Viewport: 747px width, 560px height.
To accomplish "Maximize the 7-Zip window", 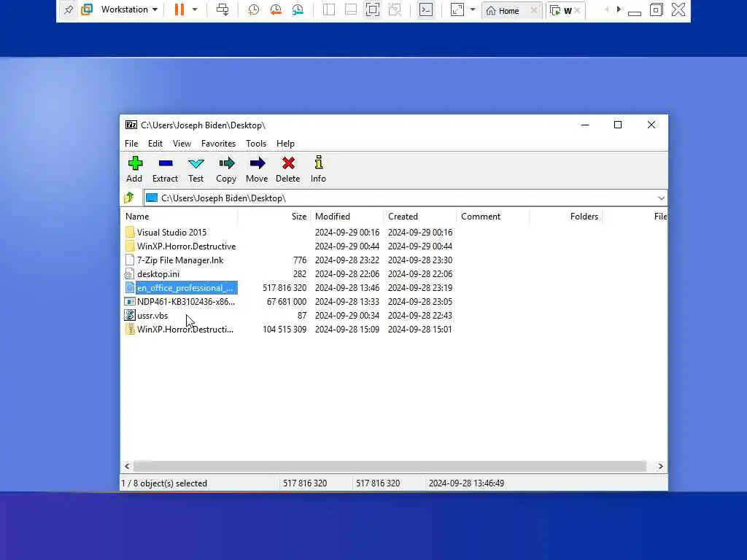I will pyautogui.click(x=618, y=125).
